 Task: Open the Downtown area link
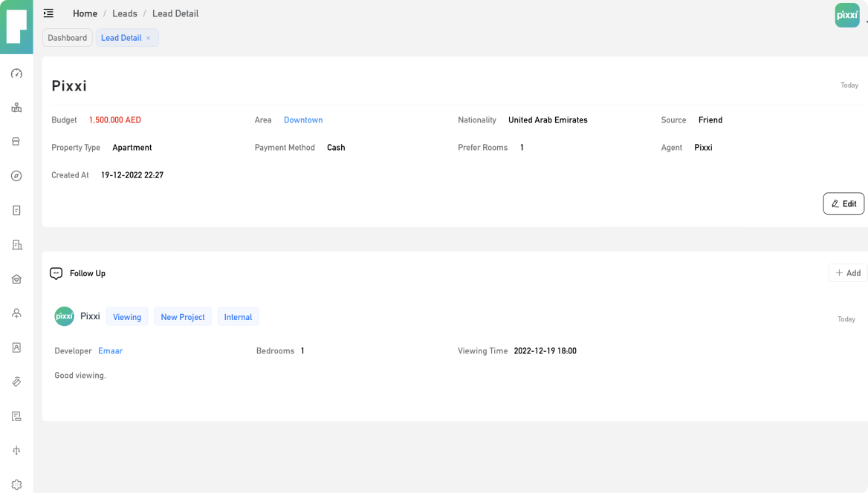(303, 120)
